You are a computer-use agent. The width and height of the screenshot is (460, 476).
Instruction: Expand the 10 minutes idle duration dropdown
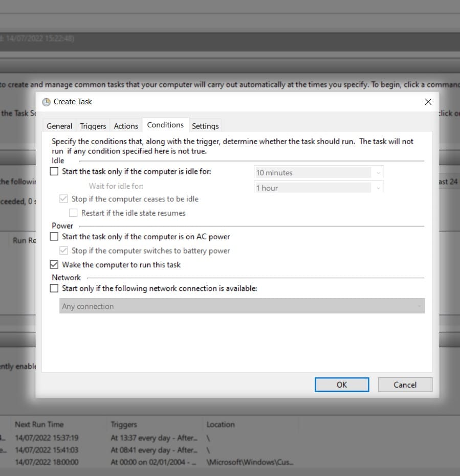pyautogui.click(x=319, y=172)
